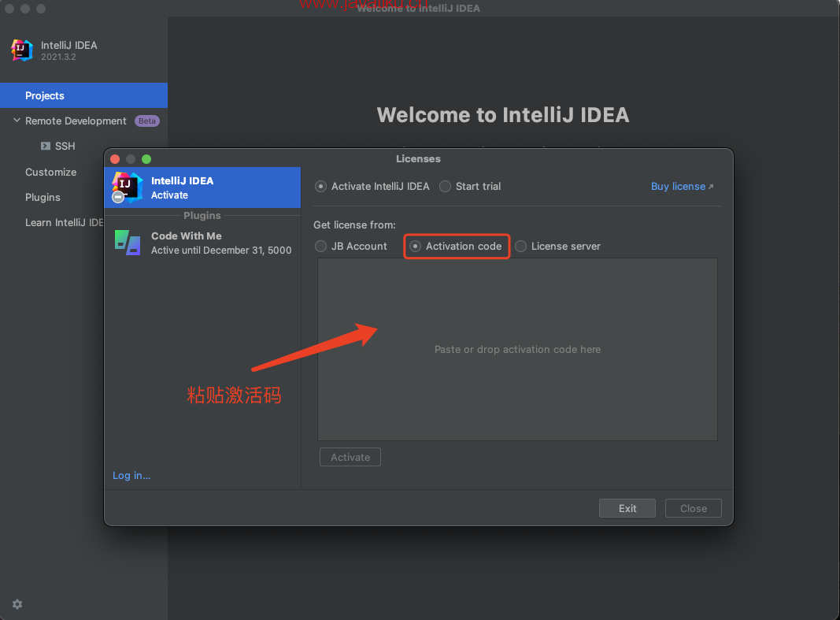Select IntelliJ IDEA Activate entry in license list
The height and width of the screenshot is (620, 840).
pos(202,187)
